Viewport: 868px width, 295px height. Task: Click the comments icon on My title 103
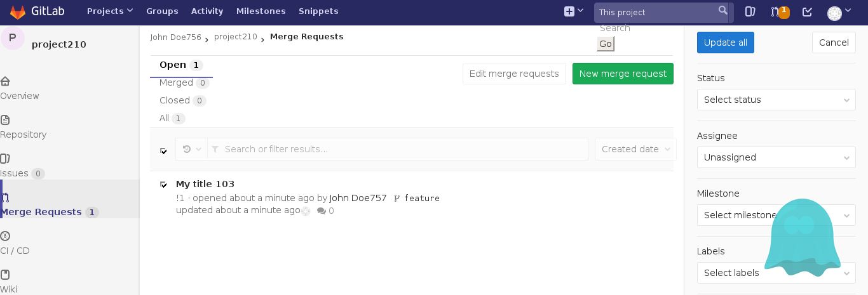point(322,211)
